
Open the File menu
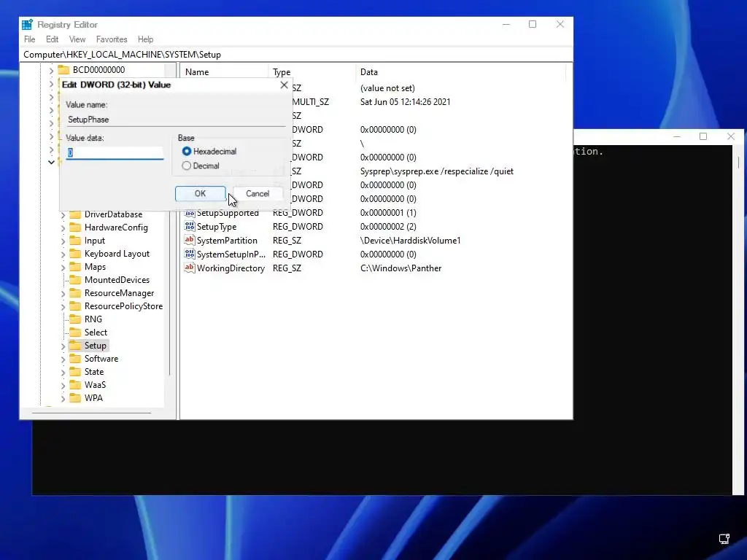click(x=29, y=39)
